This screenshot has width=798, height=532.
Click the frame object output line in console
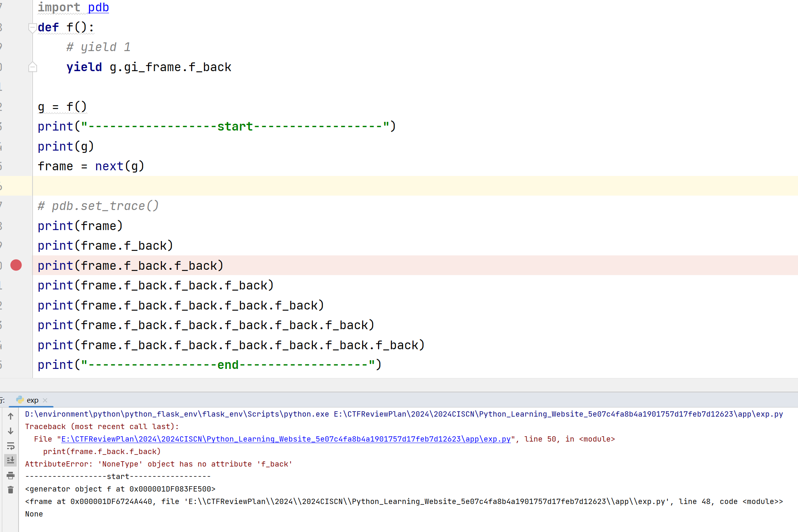(404, 501)
